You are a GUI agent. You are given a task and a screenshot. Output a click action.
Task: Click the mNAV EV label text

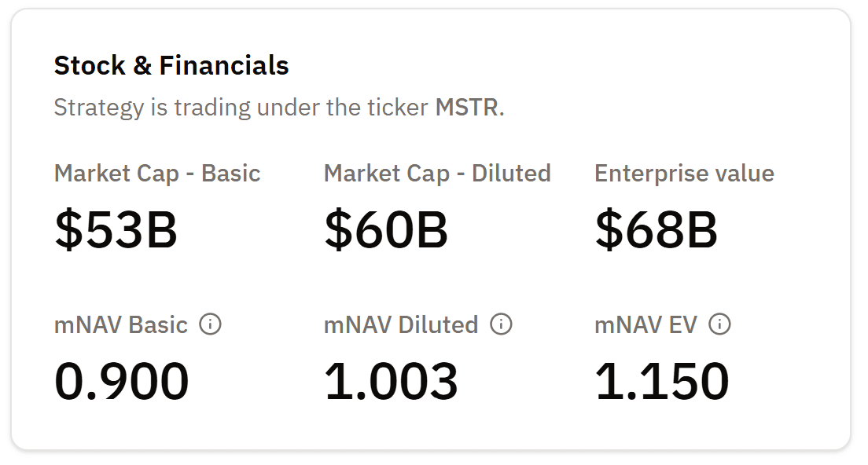pyautogui.click(x=645, y=324)
